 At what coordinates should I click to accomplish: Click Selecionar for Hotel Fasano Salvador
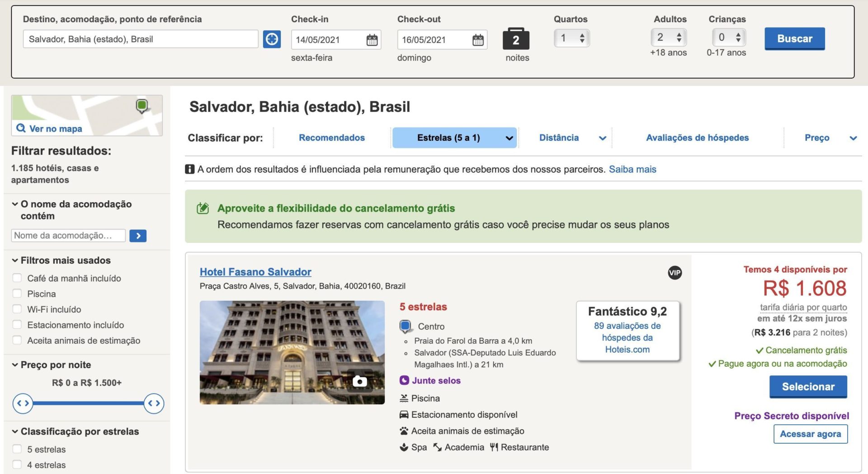pos(808,387)
